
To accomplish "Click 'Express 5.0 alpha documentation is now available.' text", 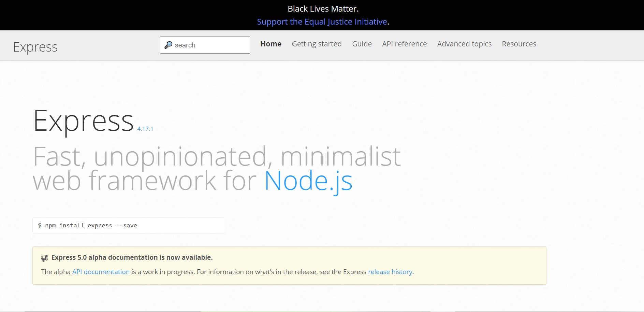I will pos(132,257).
